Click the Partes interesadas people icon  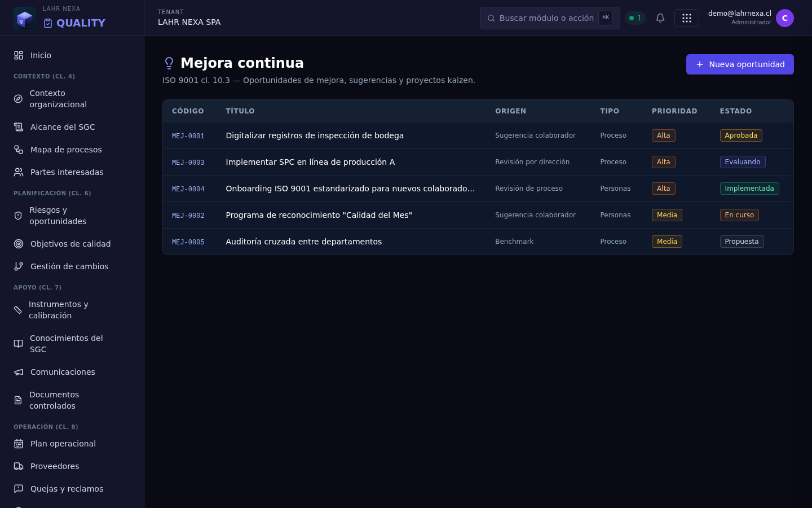tap(19, 172)
